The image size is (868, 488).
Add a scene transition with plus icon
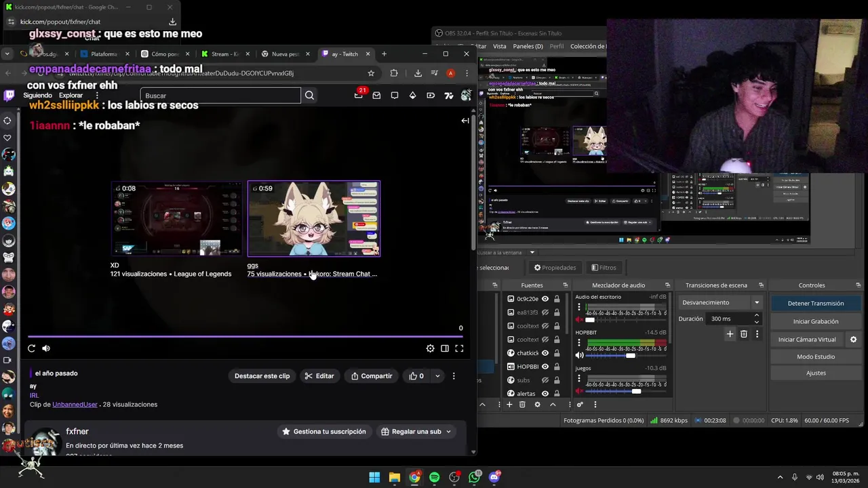pos(730,334)
